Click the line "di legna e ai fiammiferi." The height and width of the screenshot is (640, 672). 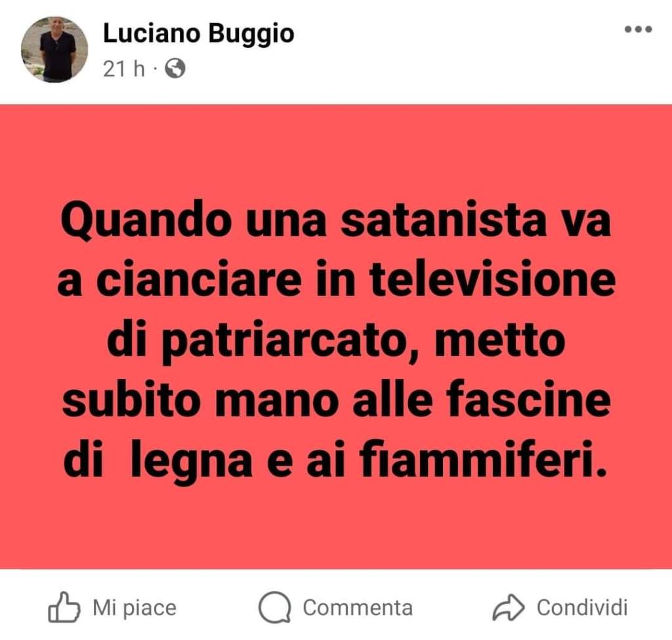pyautogui.click(x=335, y=460)
